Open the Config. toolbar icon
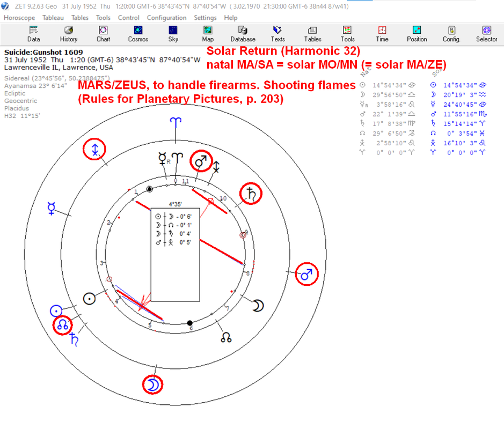 [451, 34]
